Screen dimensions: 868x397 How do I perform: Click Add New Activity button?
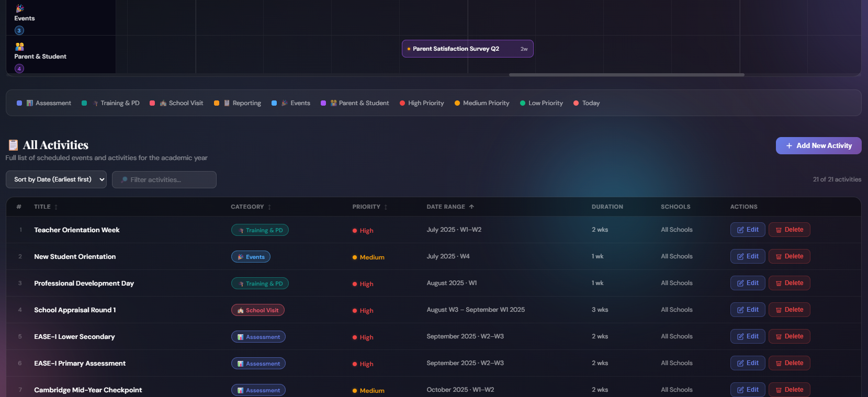(x=818, y=146)
